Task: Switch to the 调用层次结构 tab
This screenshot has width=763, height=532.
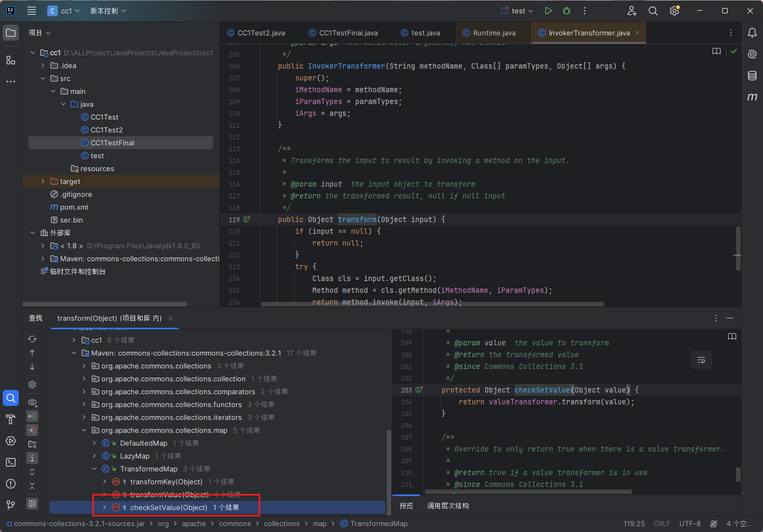Action: (447, 506)
